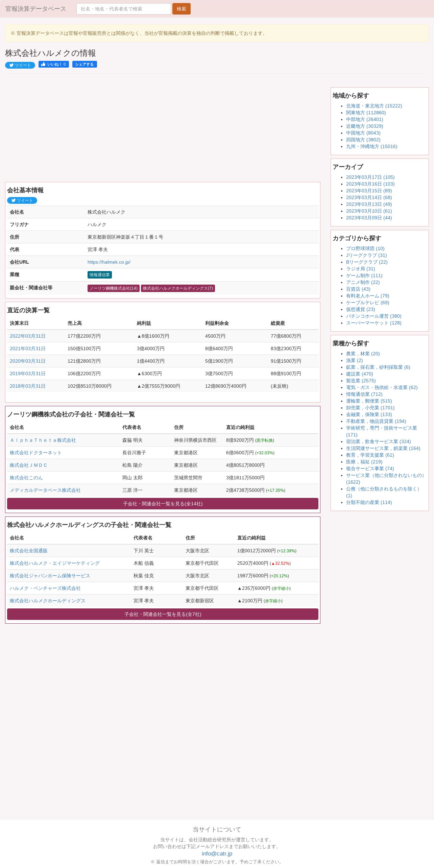Open 製造業 (2575) industry
434x868 pixels.
point(361,381)
